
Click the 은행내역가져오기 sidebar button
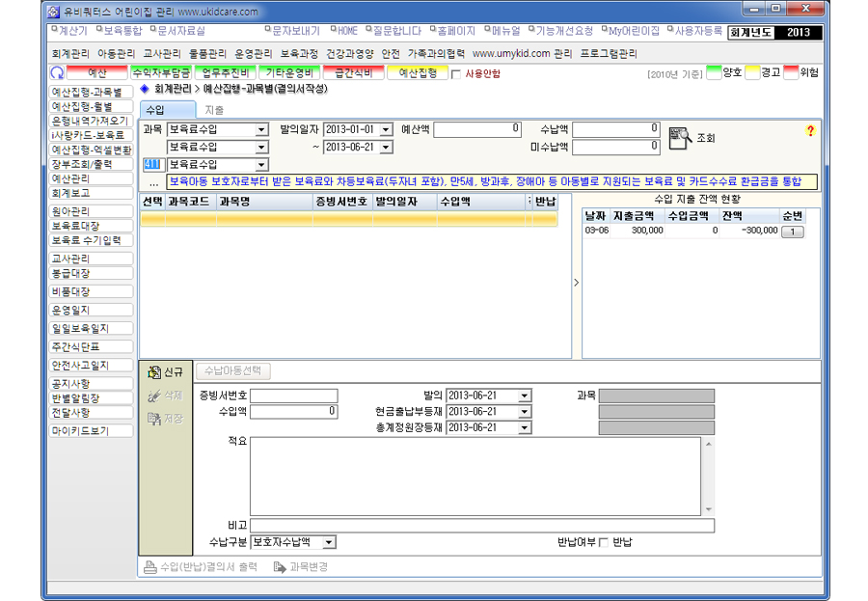point(92,121)
